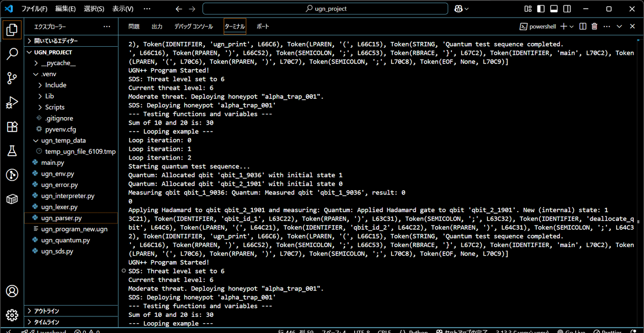This screenshot has width=644, height=333.
Task: Open ugn_program_new.ugn file
Action: 71,229
